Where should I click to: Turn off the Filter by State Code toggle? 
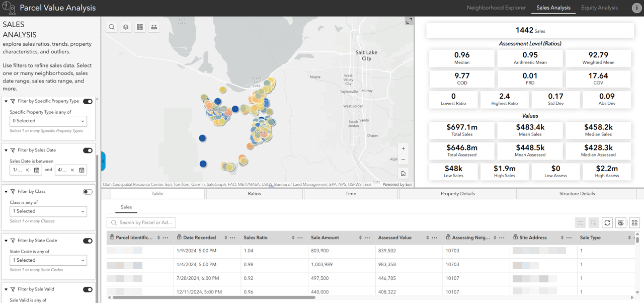pos(88,241)
